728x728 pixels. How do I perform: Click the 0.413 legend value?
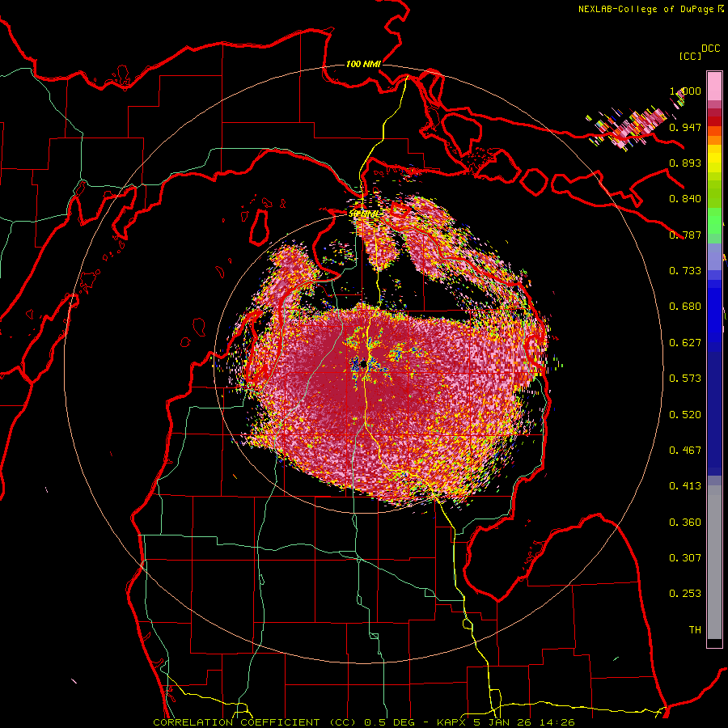pyautogui.click(x=685, y=486)
